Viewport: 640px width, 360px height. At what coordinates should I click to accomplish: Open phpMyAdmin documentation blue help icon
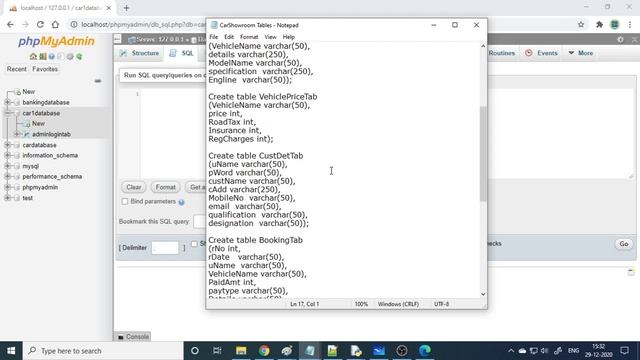point(52,56)
